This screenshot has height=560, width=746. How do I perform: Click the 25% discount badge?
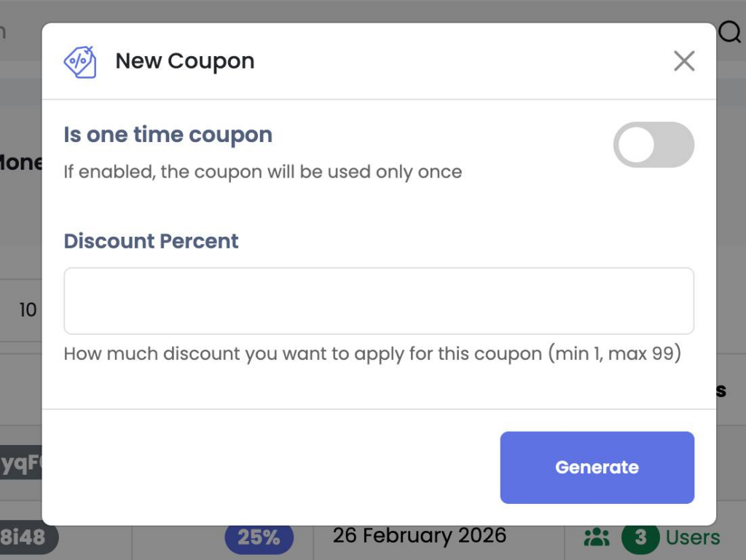click(x=259, y=537)
